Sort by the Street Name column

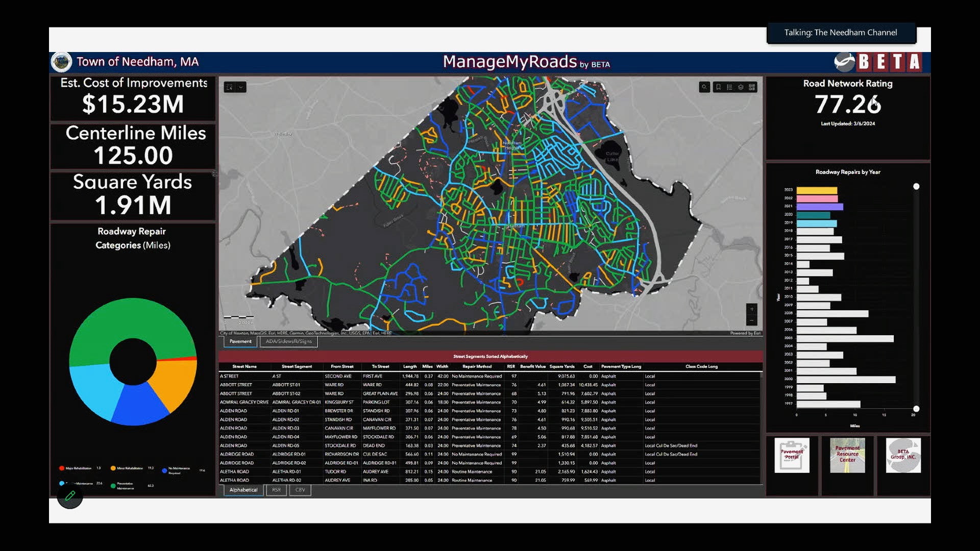[244, 366]
